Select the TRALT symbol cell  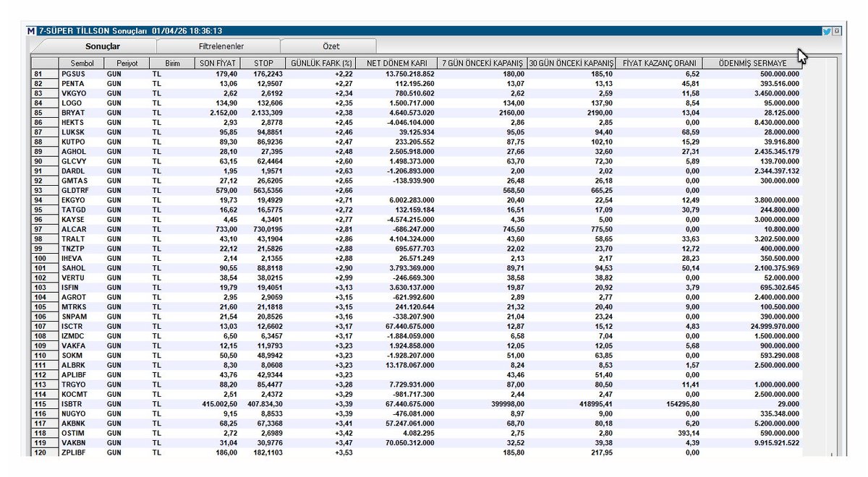coord(82,240)
